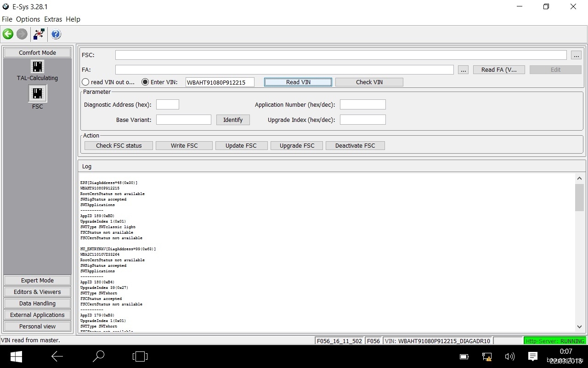Open the Extras menu
Screen dimensions: 588x368
[x=53, y=19]
